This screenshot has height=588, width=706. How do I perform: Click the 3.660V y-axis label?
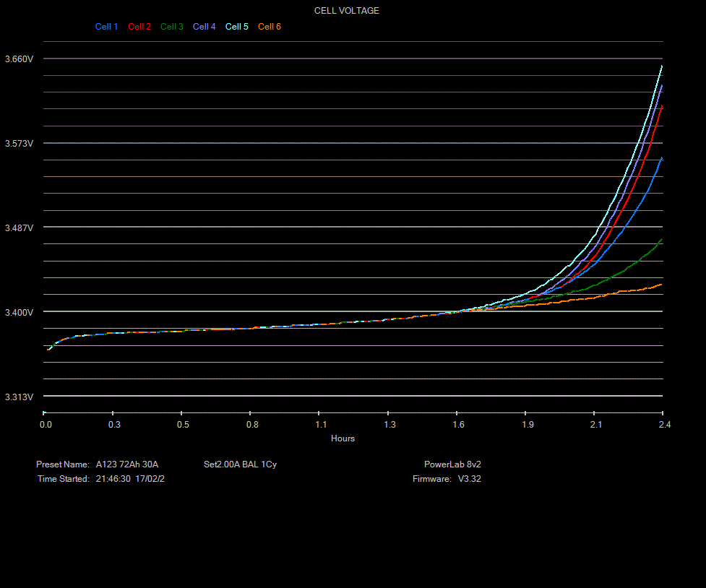[19, 59]
